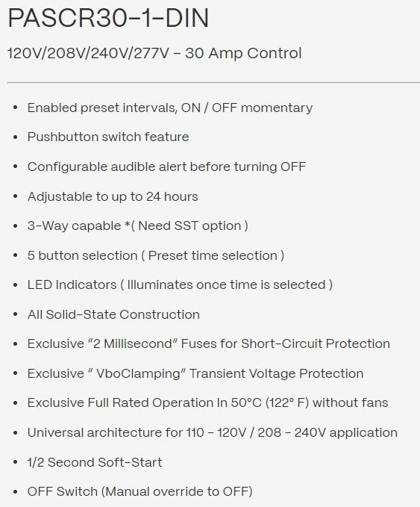Click the horizontal divider below the subtitle
Viewport: 420px width, 507px height.
coord(213,83)
